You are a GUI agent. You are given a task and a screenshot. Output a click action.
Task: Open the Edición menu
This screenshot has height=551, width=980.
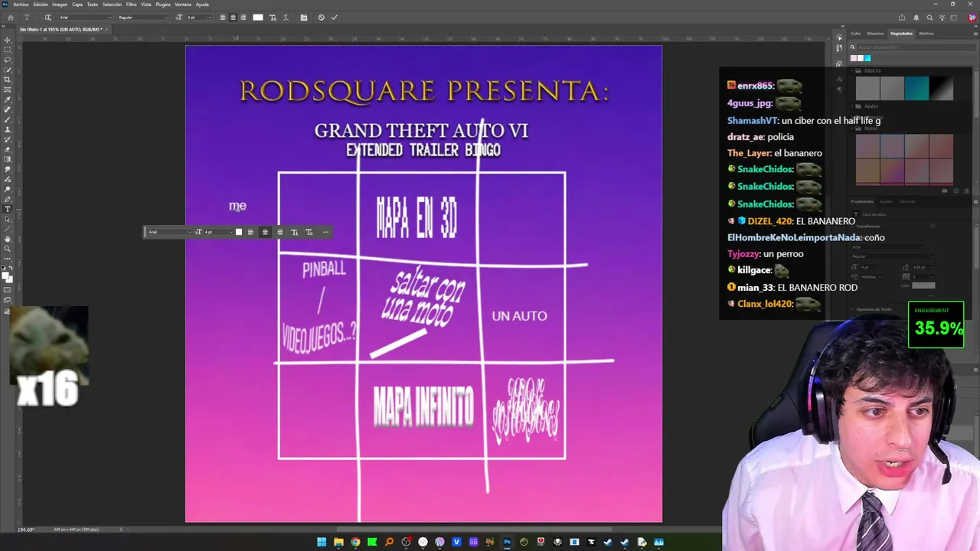tap(41, 4)
